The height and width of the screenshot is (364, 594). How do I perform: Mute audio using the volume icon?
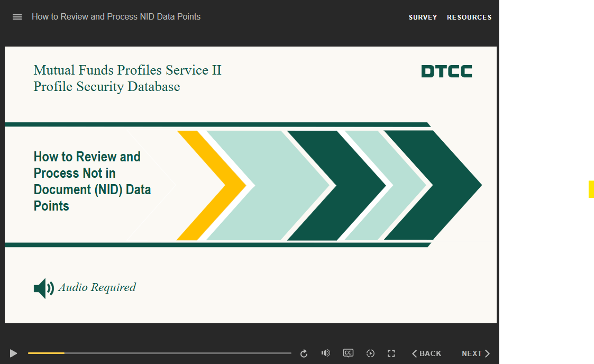point(326,353)
